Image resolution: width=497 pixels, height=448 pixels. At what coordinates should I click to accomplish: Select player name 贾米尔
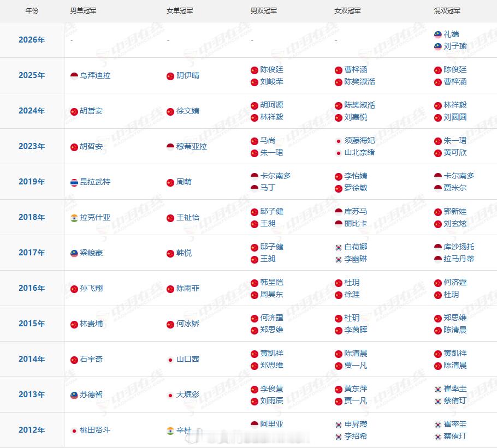click(x=455, y=188)
